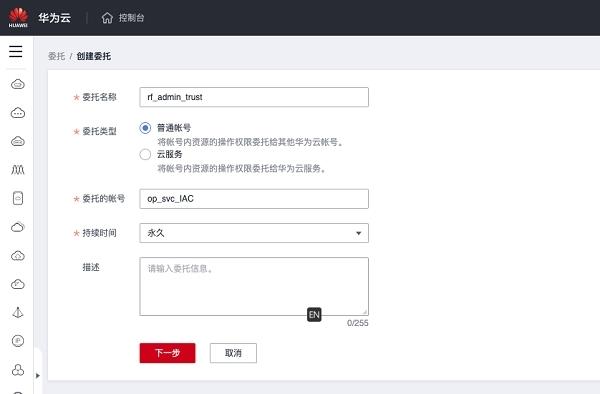Image resolution: width=600 pixels, height=394 pixels.
Task: Open the three-circles cluster icon in the sidebar
Action: tap(18, 370)
